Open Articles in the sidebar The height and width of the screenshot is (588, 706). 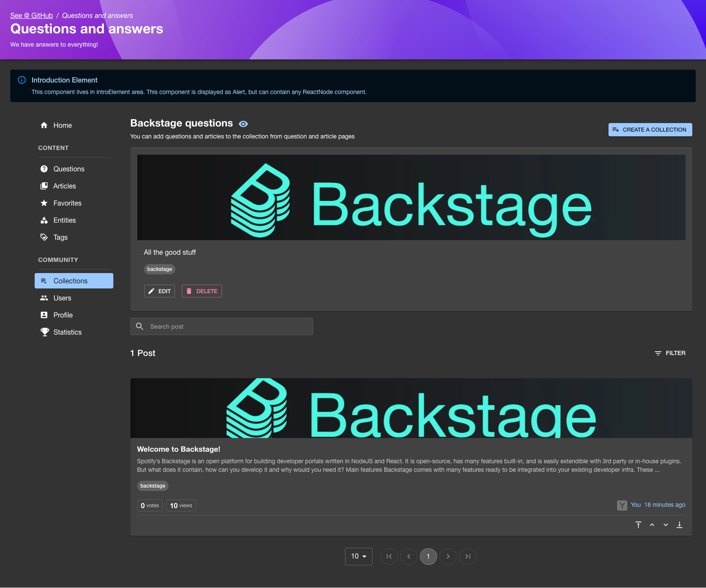point(74,186)
